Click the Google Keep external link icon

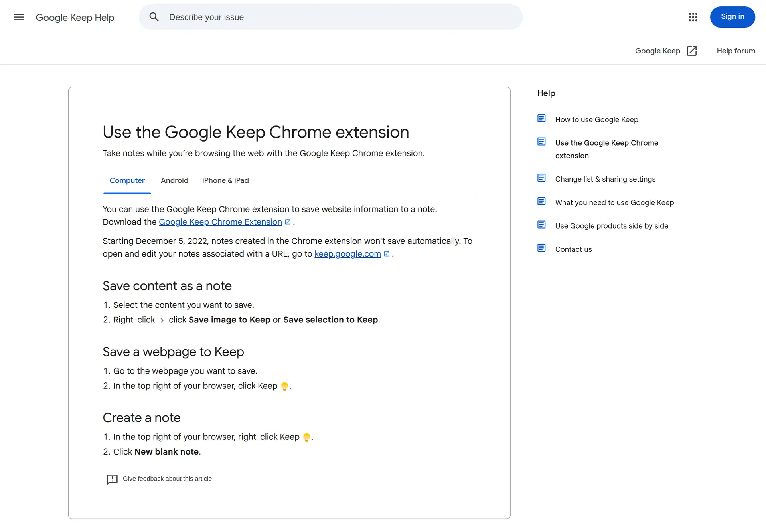(x=692, y=51)
